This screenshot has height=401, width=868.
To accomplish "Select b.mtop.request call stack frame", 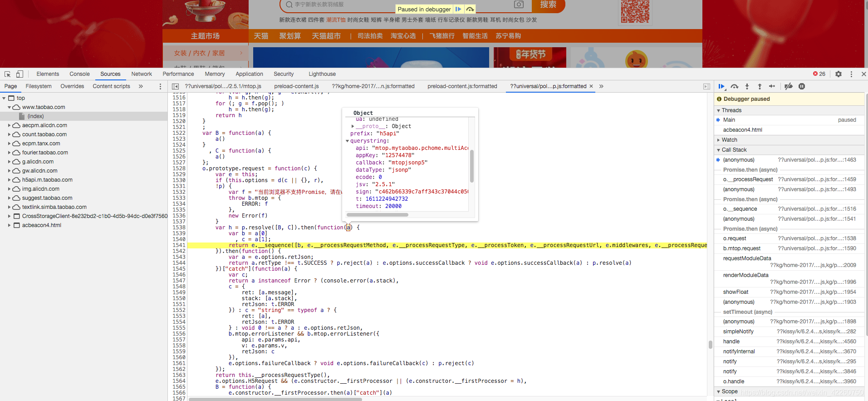I will point(790,248).
